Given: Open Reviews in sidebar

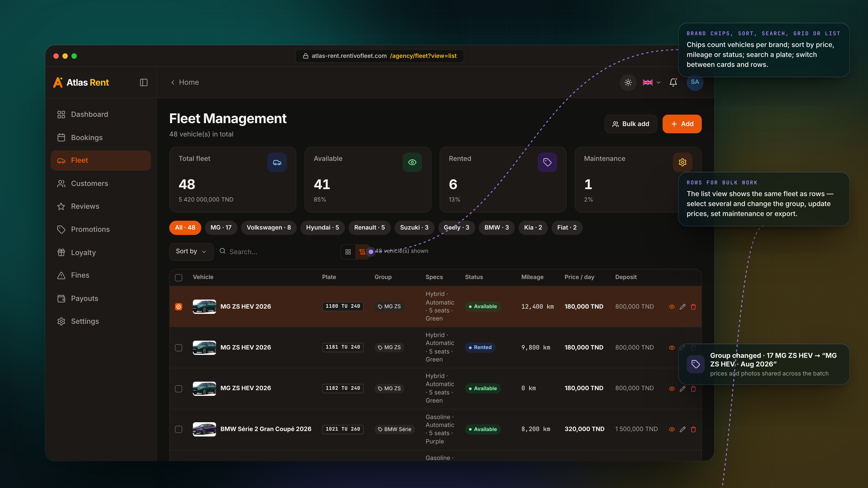Looking at the screenshot, I should (x=100, y=206).
